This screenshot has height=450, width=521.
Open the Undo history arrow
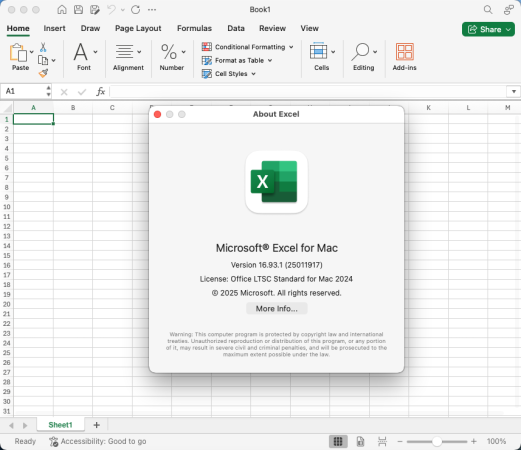click(x=123, y=10)
